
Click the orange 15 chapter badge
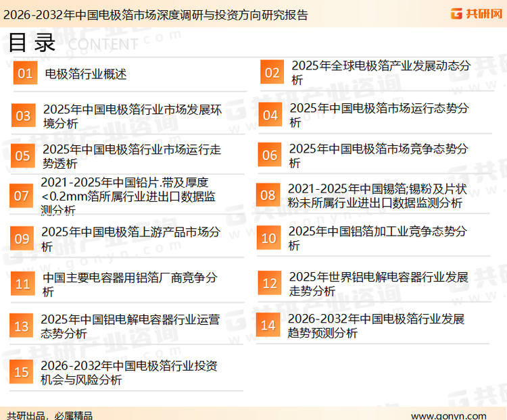point(22,371)
